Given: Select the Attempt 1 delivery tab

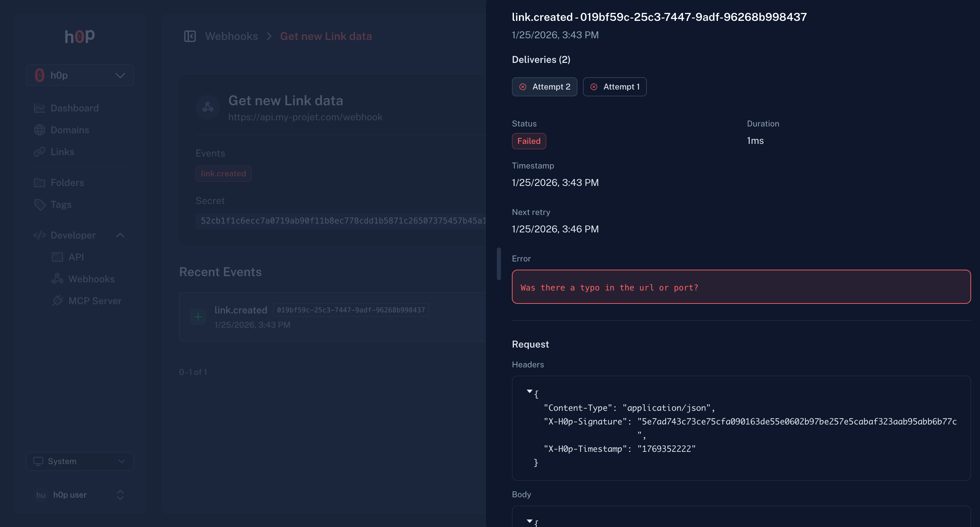Looking at the screenshot, I should pos(614,87).
